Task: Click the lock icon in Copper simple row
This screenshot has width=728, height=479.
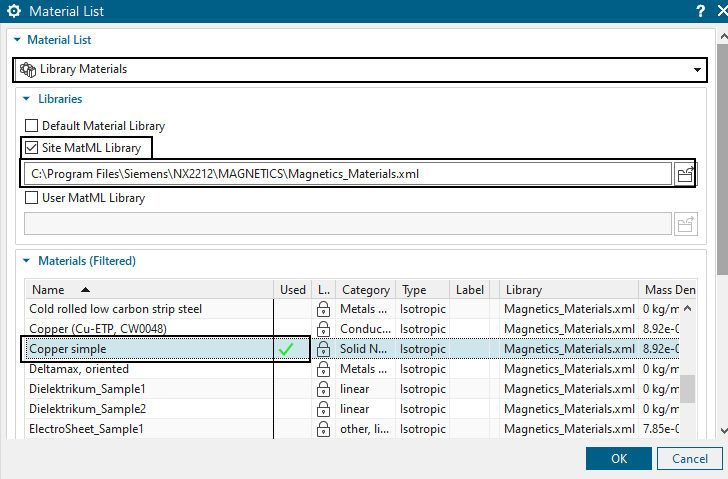Action: click(x=323, y=349)
